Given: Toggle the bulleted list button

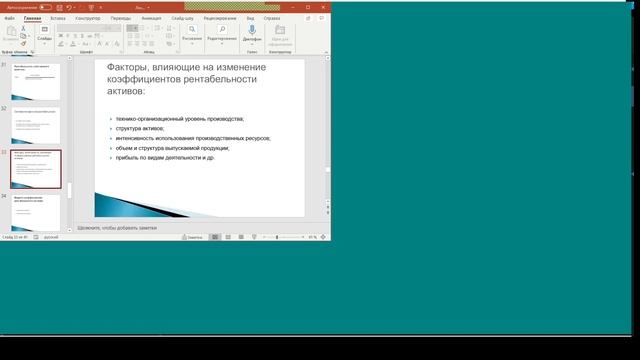Looking at the screenshot, I should click(132, 28).
